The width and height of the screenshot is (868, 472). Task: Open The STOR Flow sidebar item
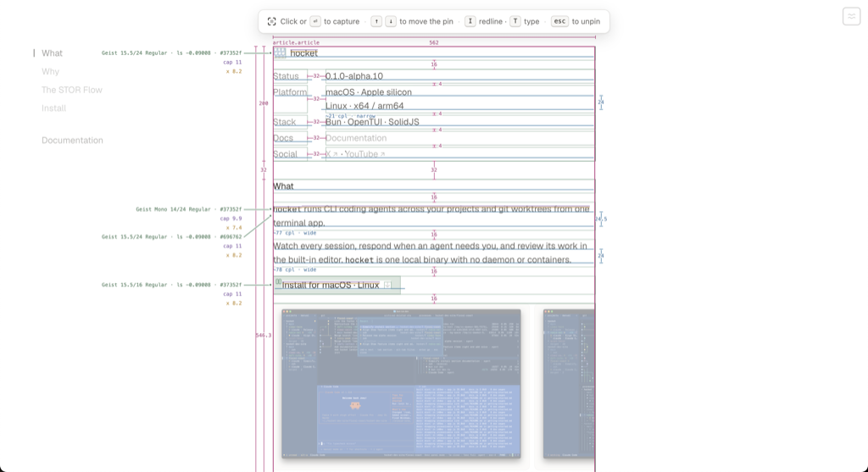(72, 90)
